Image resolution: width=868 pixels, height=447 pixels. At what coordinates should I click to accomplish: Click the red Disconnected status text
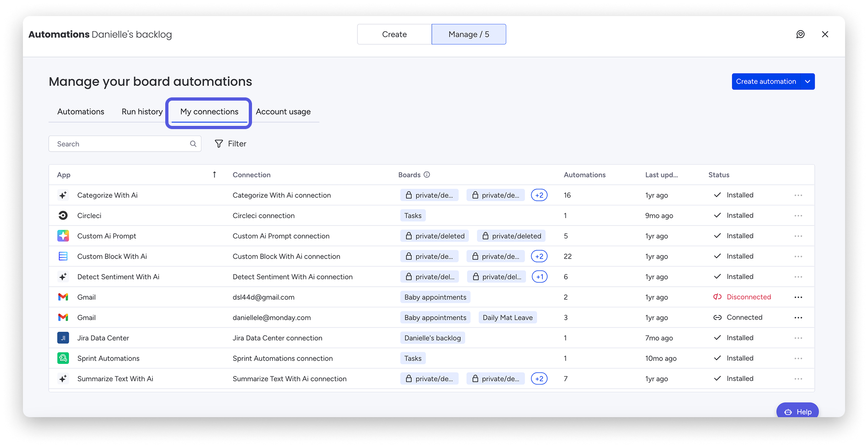[x=749, y=297]
